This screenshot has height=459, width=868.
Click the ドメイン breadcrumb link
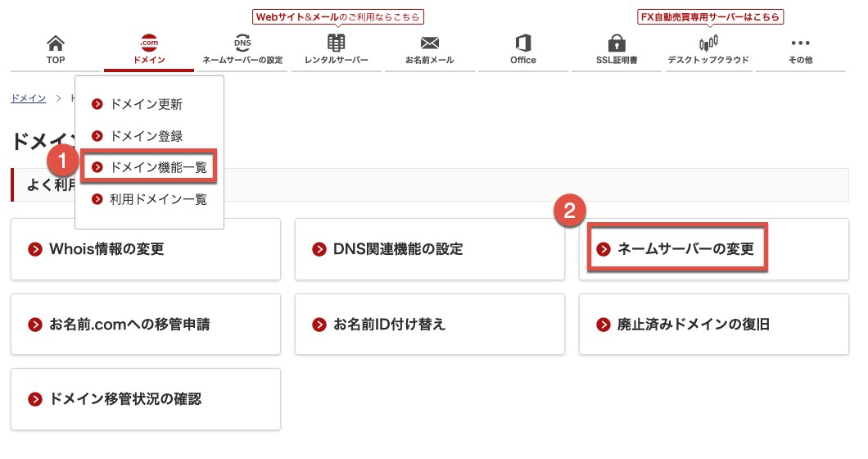click(x=28, y=98)
